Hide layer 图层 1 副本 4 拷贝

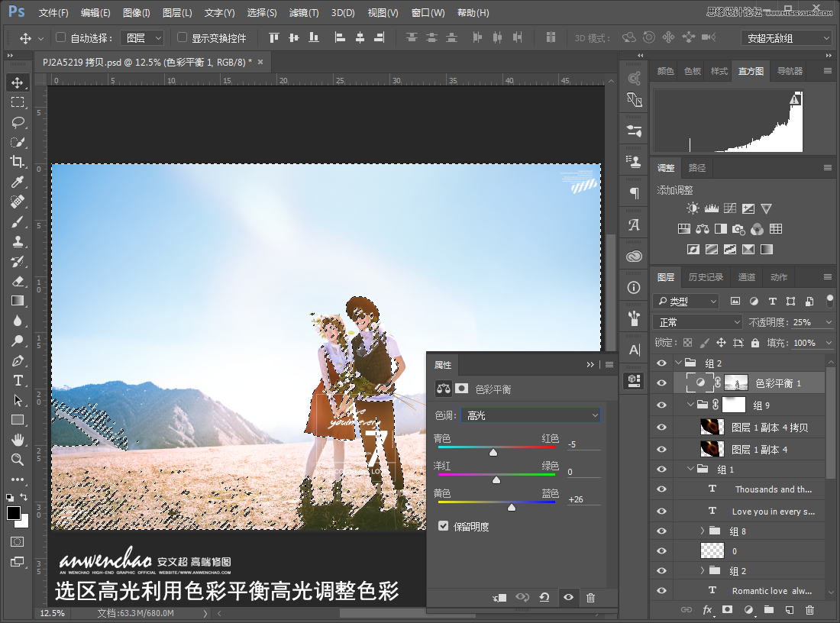661,427
